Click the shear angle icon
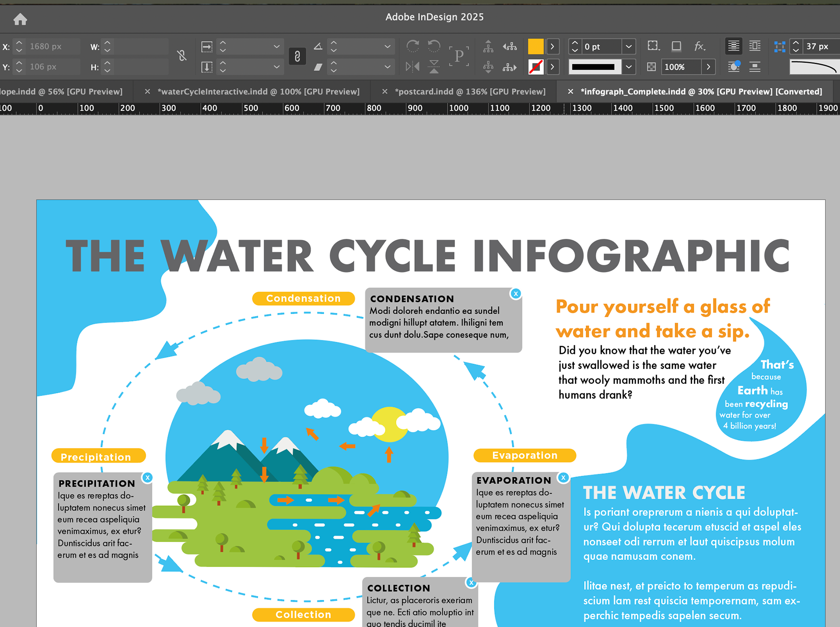 [x=318, y=67]
